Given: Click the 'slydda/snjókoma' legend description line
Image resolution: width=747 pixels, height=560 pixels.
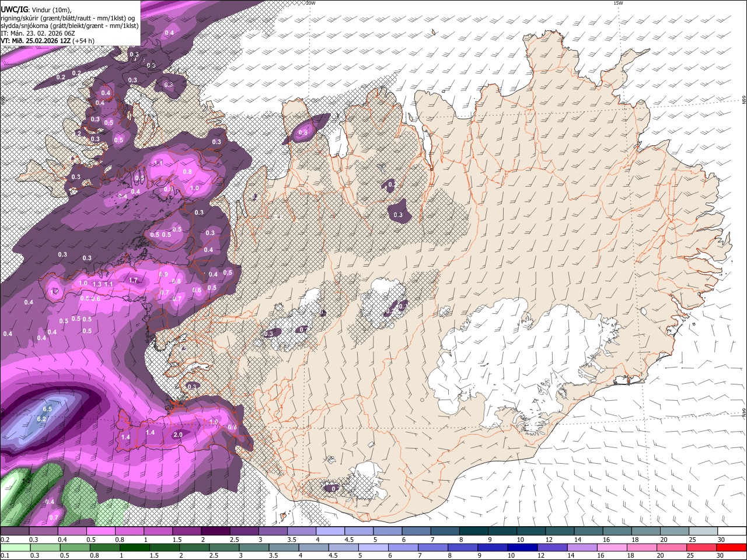Looking at the screenshot, I should tap(69, 26).
